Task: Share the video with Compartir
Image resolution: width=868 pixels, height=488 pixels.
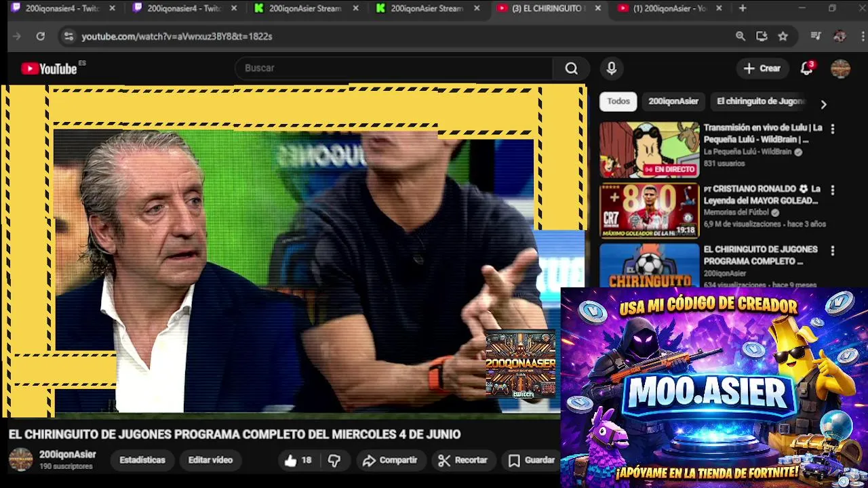Action: (390, 460)
